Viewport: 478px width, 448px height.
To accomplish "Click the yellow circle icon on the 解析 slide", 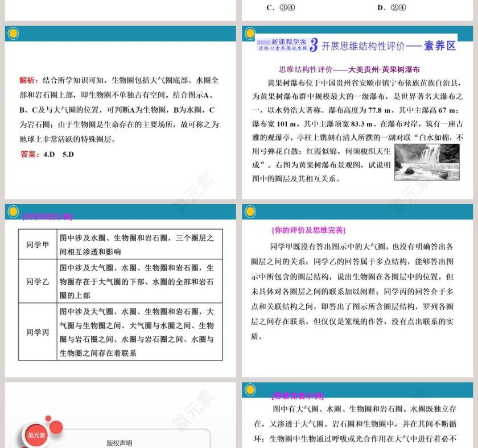I will [13, 32].
